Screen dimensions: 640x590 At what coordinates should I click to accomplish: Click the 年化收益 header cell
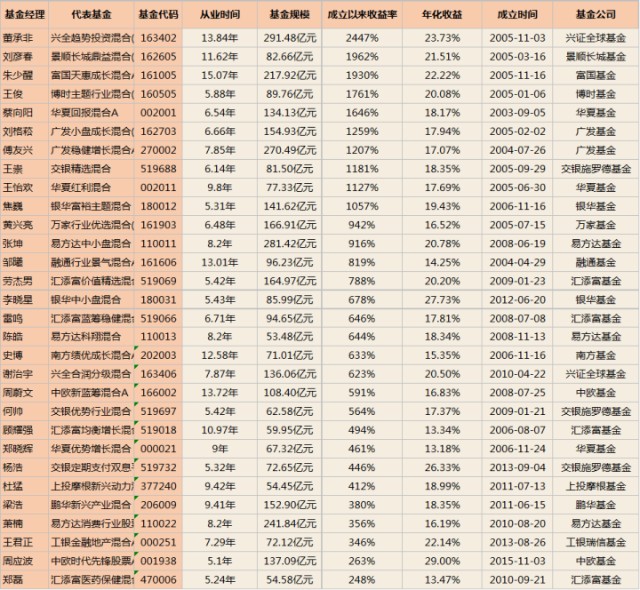tap(442, 15)
